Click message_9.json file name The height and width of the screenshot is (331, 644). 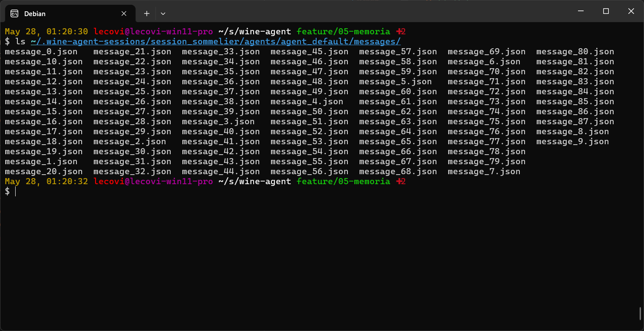tap(572, 142)
